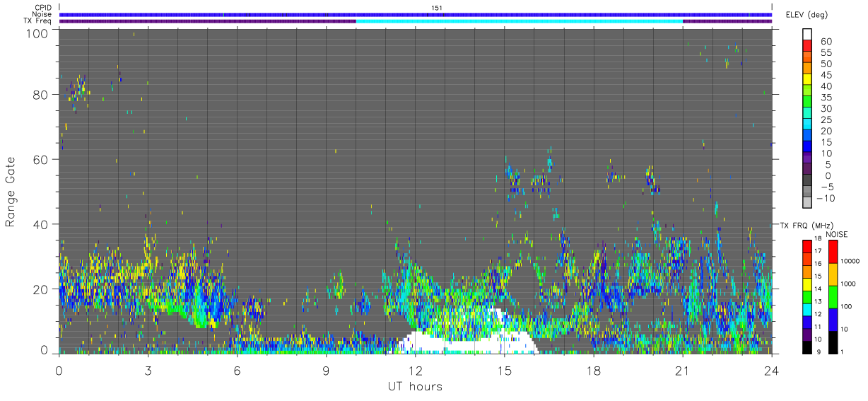Viewport: 868px width, 401px height.
Task: Pick the cyan ELEV swatch between 20 and 25
Action: coord(807,125)
